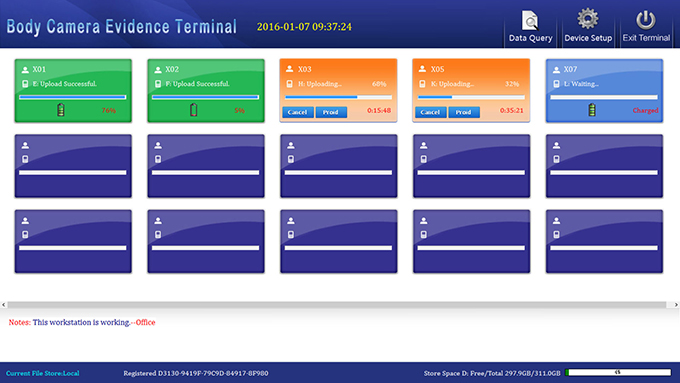Select the X01 Upload Successful card
The width and height of the screenshot is (680, 383).
point(73,91)
